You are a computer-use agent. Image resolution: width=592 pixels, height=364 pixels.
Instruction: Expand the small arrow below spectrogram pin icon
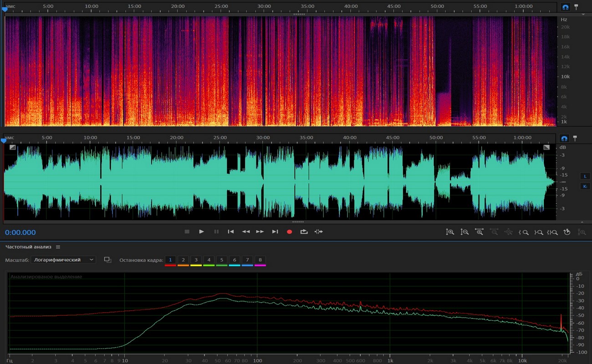coord(583,15)
